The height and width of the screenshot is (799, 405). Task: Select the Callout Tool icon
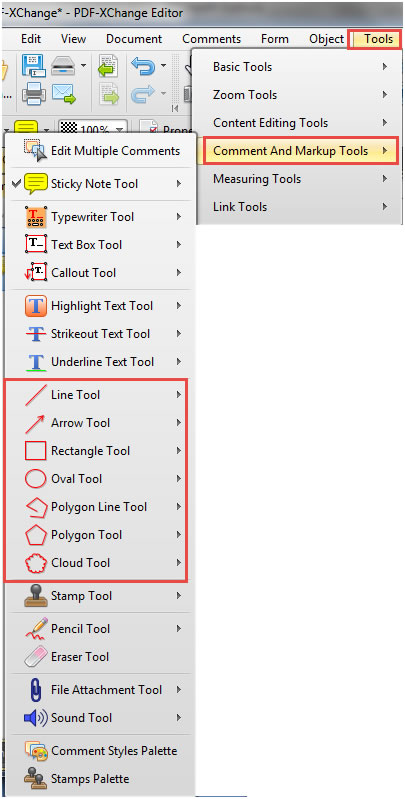pyautogui.click(x=36, y=273)
